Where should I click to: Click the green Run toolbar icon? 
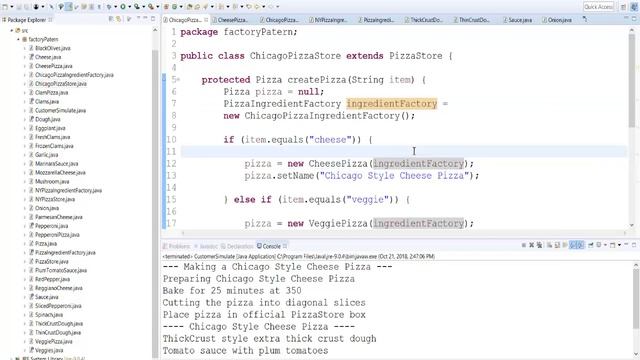[x=123, y=7]
